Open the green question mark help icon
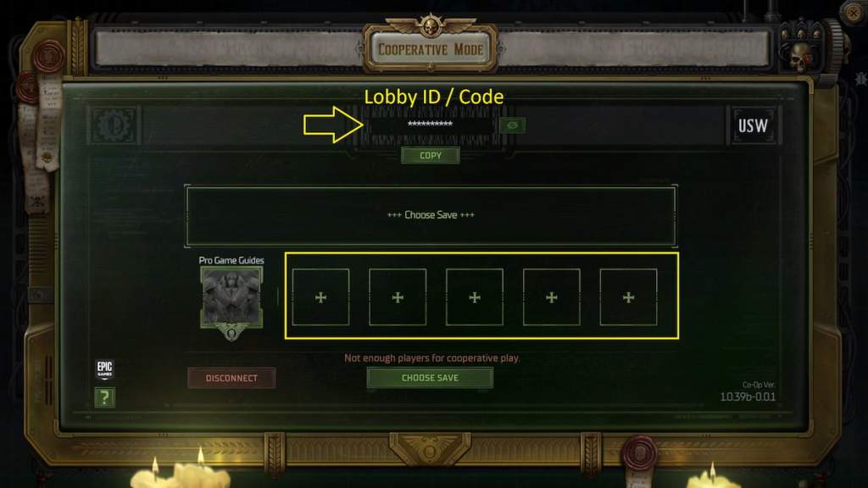Screen dimensions: 868x488 click(x=104, y=397)
